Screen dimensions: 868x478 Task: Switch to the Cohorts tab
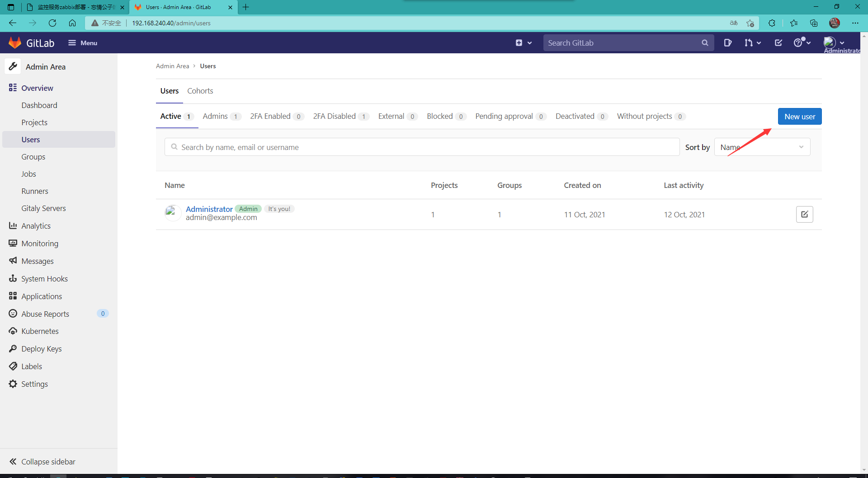coord(200,91)
